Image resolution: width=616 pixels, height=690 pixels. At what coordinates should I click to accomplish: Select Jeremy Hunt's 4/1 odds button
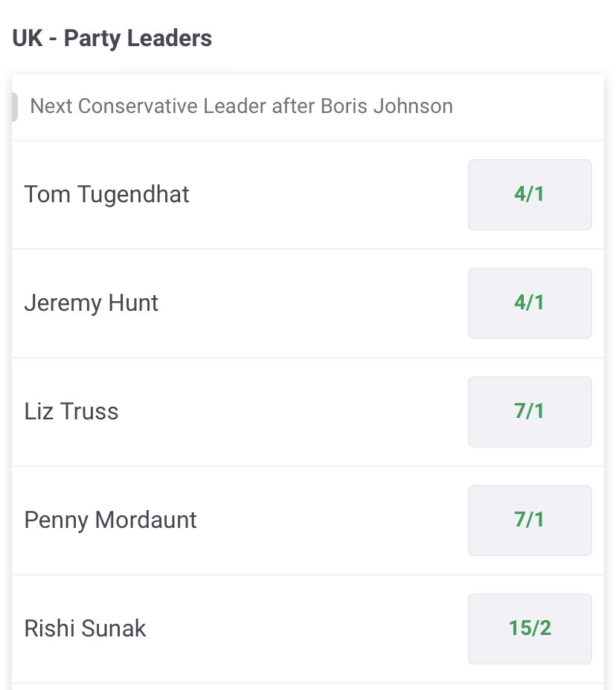coord(530,303)
